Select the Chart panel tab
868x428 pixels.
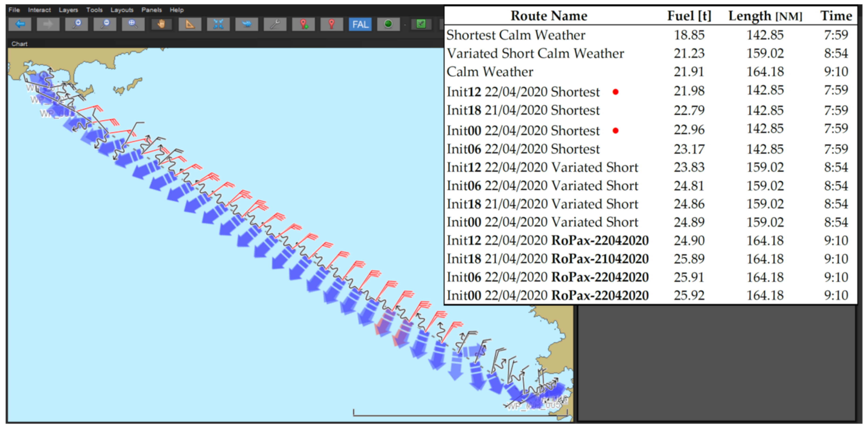click(20, 44)
